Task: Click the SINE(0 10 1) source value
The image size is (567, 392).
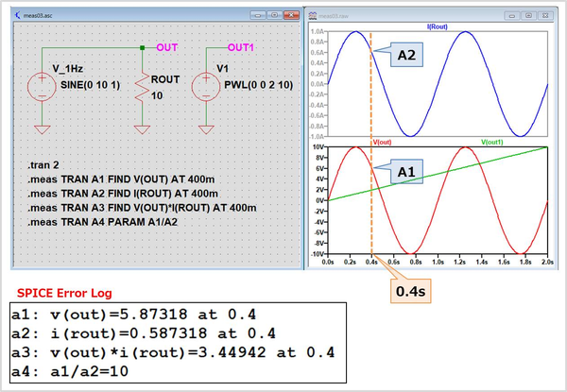Action: click(90, 84)
